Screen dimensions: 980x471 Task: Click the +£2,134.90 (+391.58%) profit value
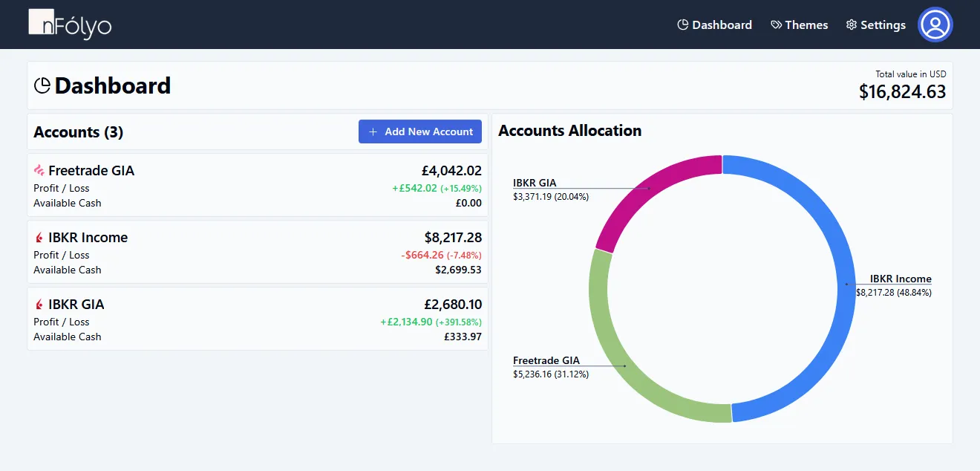click(x=431, y=322)
